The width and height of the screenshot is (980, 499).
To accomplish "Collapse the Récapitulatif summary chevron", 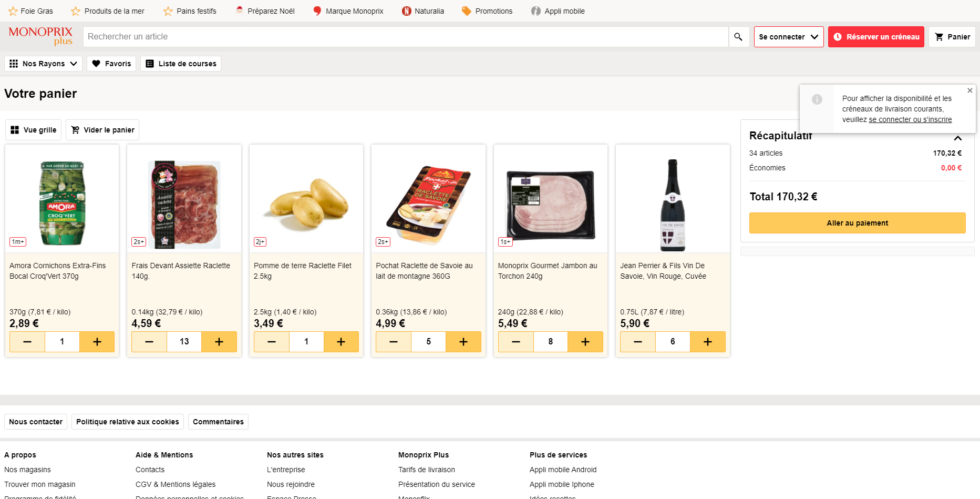I will [958, 138].
